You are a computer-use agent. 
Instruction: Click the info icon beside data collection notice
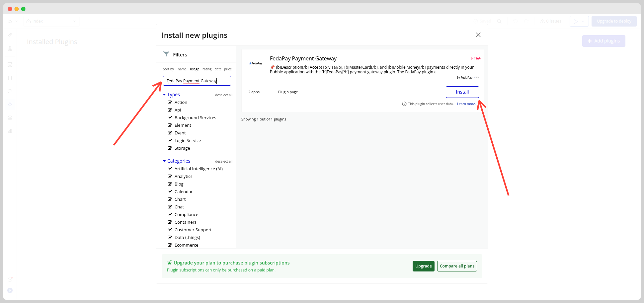click(404, 104)
